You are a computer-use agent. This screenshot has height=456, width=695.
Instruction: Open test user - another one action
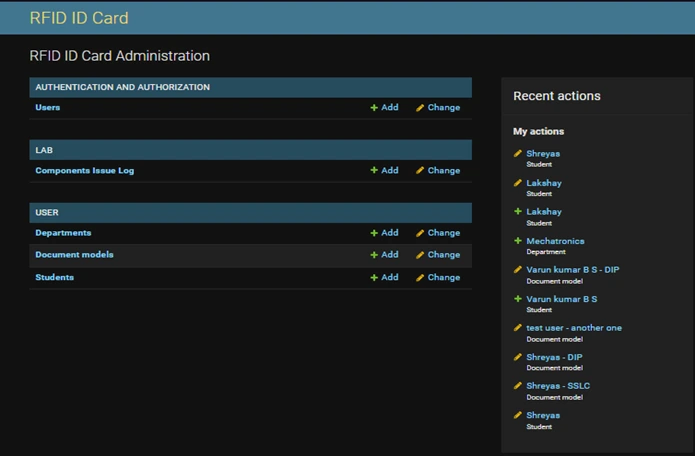point(574,328)
